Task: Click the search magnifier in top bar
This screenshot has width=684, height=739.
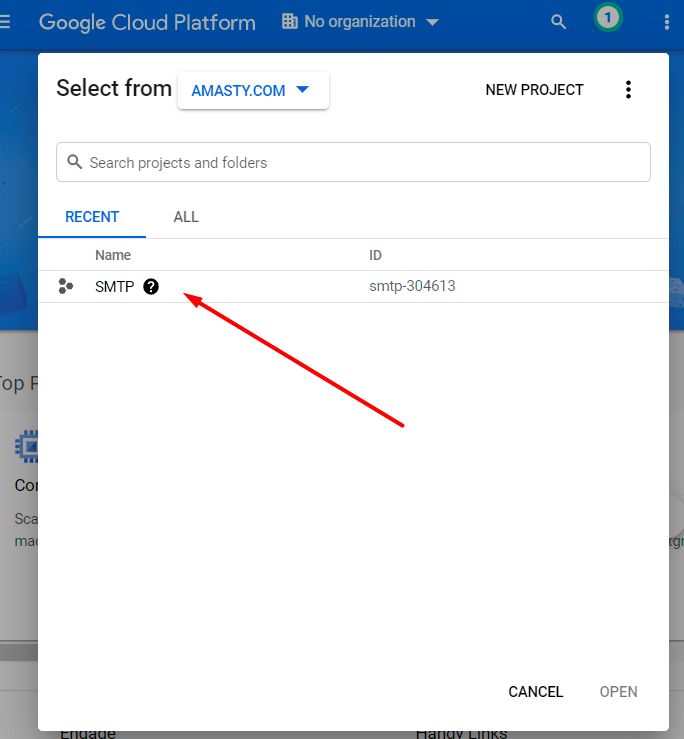Action: click(x=559, y=22)
